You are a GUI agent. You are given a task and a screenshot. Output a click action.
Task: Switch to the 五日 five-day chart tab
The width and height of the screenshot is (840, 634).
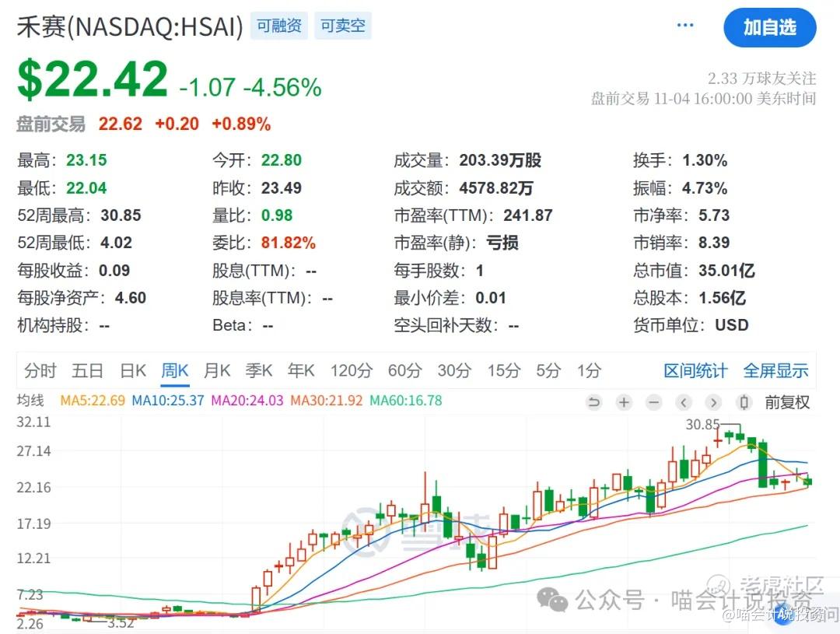[87, 370]
